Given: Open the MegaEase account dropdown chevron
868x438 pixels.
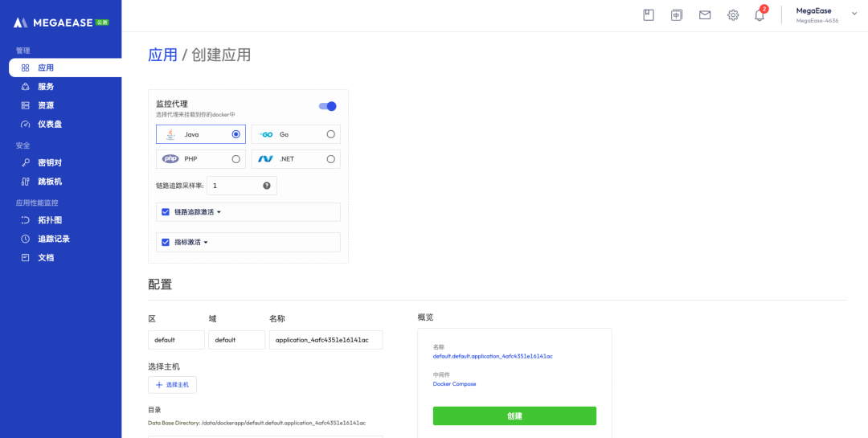Looking at the screenshot, I should (x=854, y=13).
